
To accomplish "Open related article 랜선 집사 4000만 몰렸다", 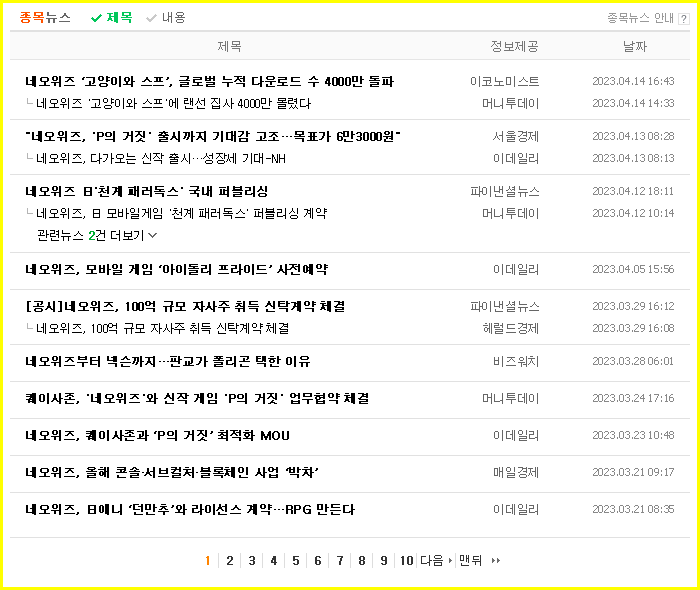I will (x=173, y=104).
